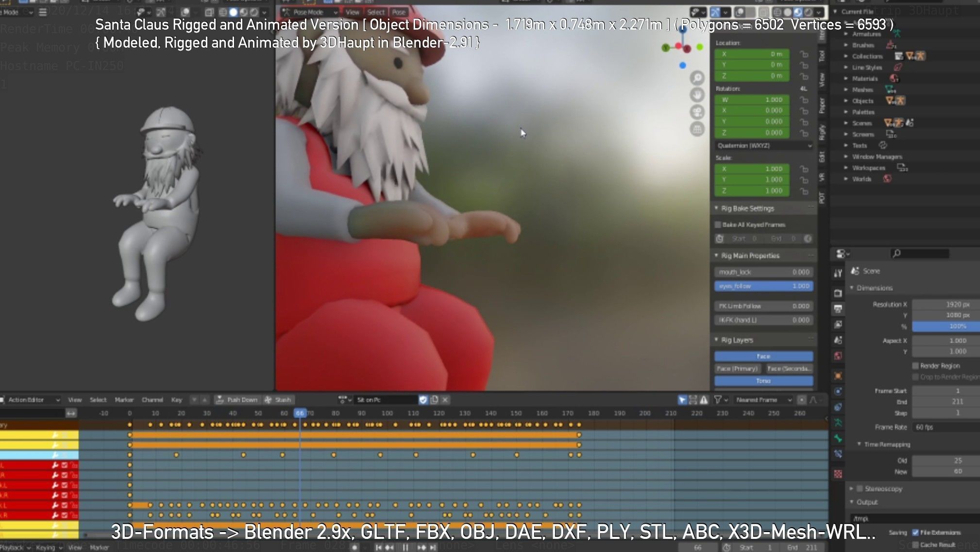The height and width of the screenshot is (552, 980).
Task: Toggle Only Show Errors warning icon
Action: 704,400
